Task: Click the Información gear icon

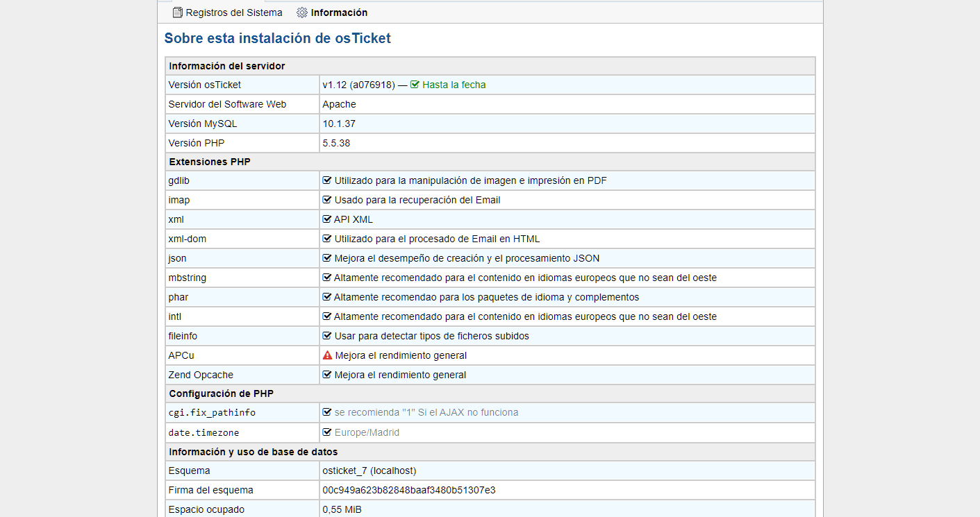Action: coord(301,12)
